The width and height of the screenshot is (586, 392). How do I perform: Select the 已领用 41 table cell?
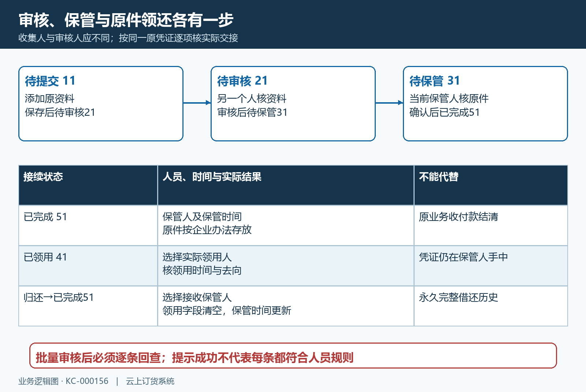coord(88,266)
